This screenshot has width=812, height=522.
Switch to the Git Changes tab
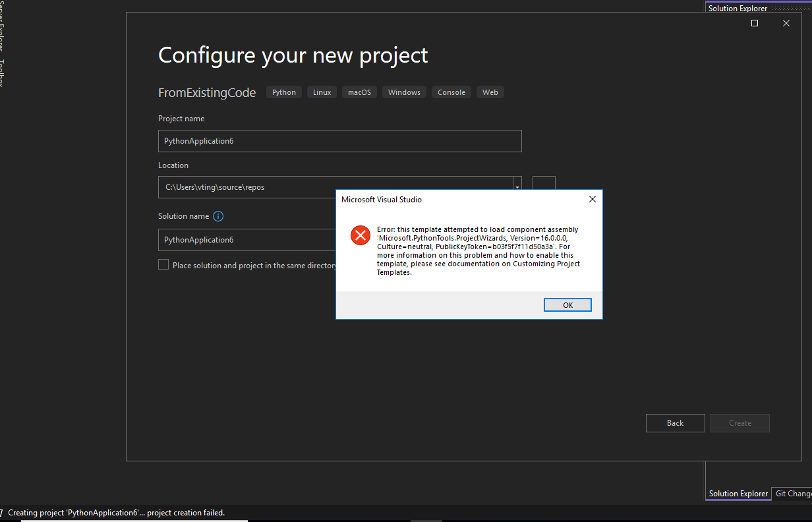(793, 494)
